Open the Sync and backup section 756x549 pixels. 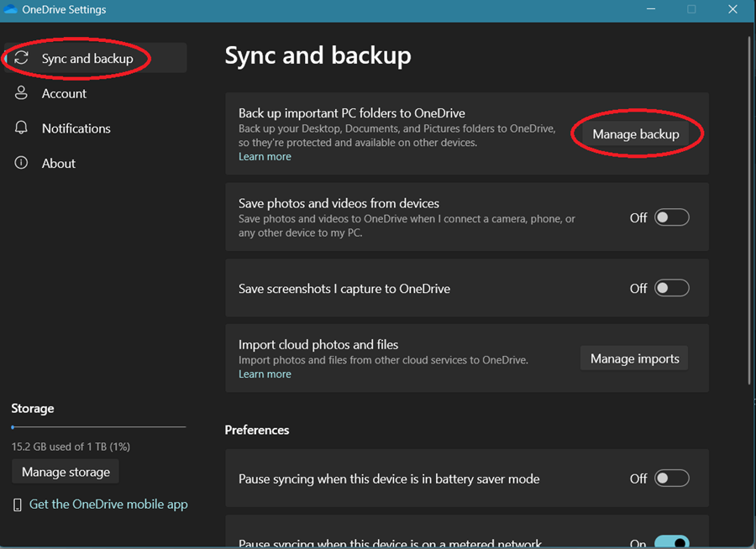coord(96,58)
